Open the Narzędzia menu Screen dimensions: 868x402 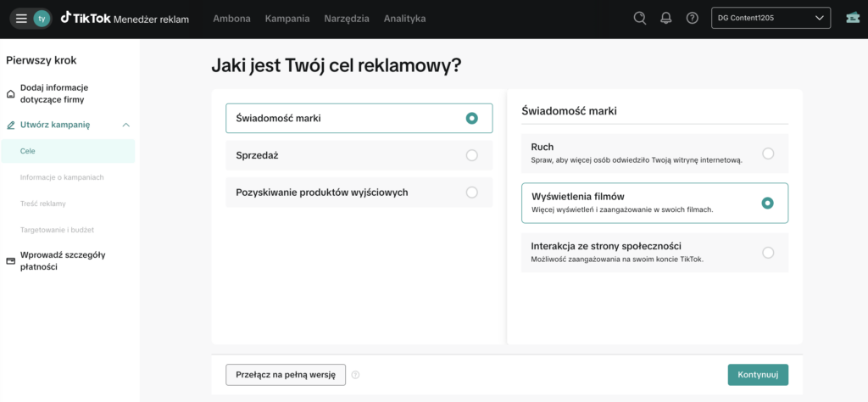coord(346,19)
